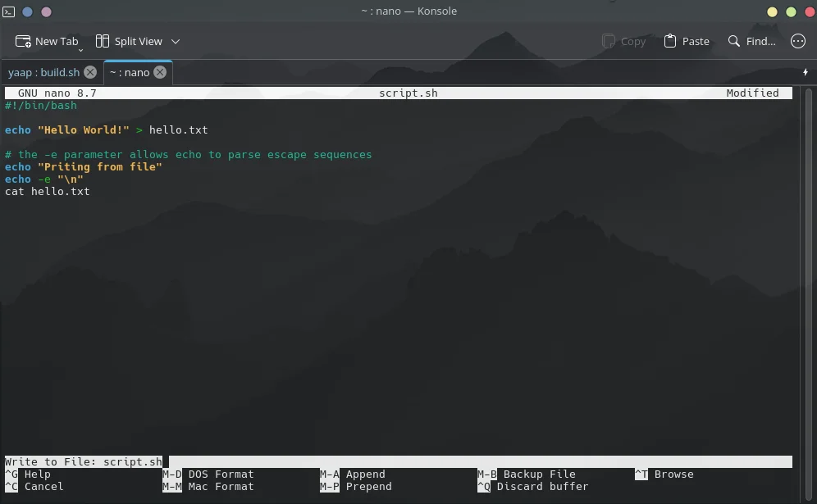Image resolution: width=817 pixels, height=504 pixels.
Task: Click the script.sh title in nano header
Action: pyautogui.click(x=408, y=93)
